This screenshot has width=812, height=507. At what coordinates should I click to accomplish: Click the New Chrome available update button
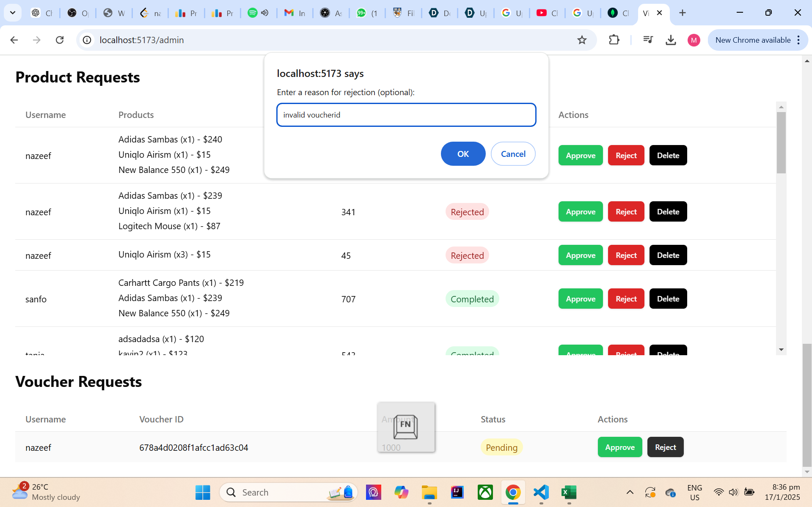[753, 40]
